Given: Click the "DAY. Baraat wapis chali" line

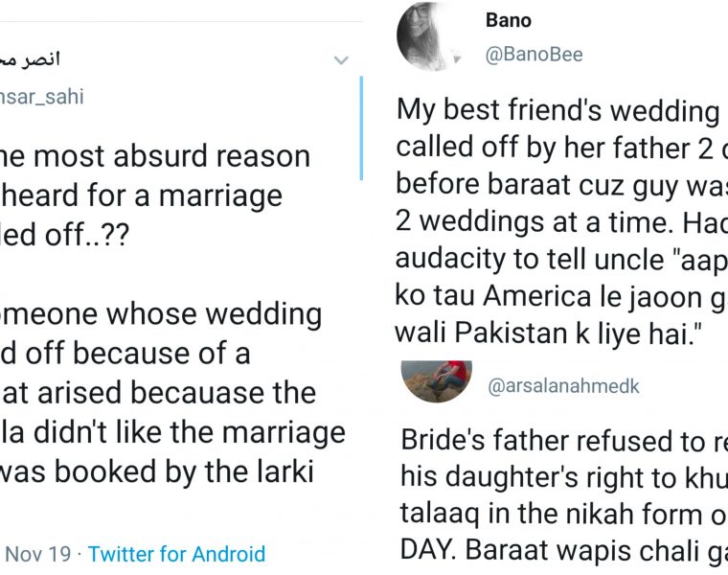Looking at the screenshot, I should coord(561,551).
